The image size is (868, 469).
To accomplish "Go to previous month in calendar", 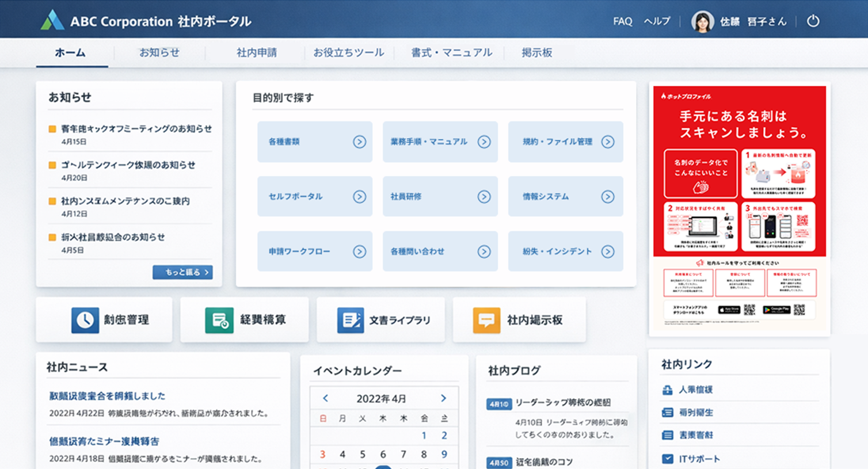I will pyautogui.click(x=326, y=398).
